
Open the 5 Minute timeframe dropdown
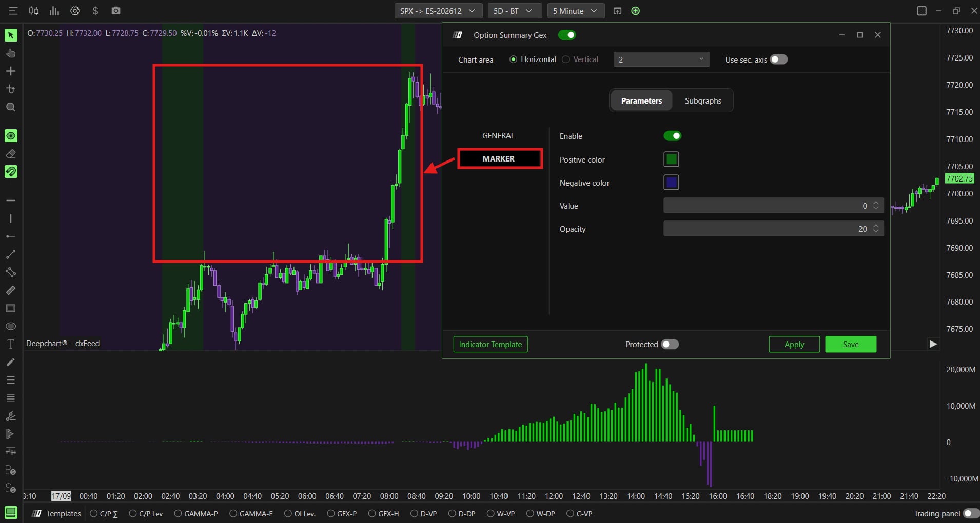tap(576, 11)
